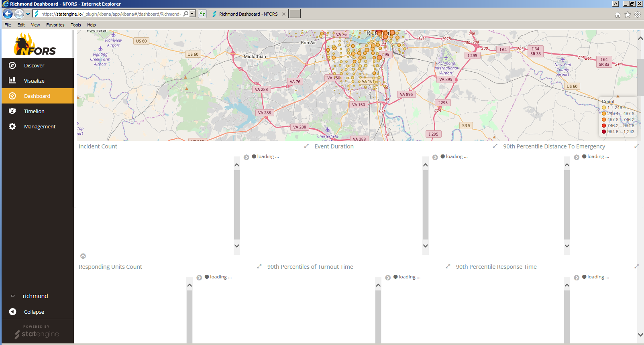644x345 pixels.
Task: Expand the Responding Units Count panel fullscreen
Action: click(x=259, y=266)
